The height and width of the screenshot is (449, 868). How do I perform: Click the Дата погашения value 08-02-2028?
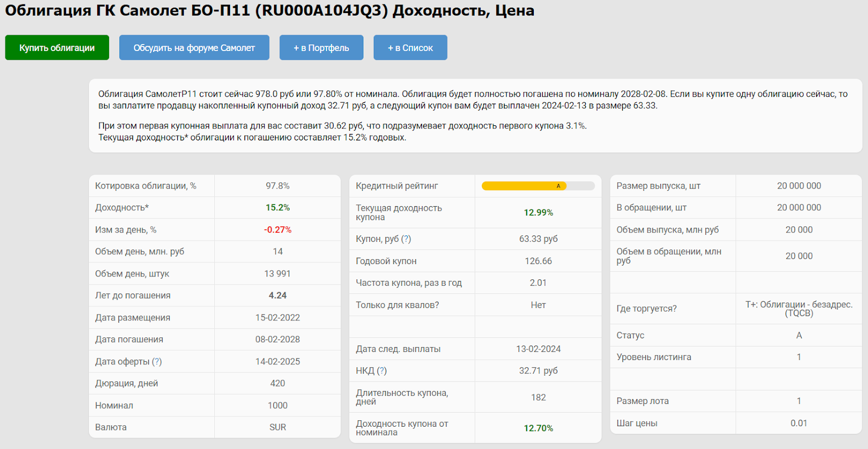click(x=278, y=339)
